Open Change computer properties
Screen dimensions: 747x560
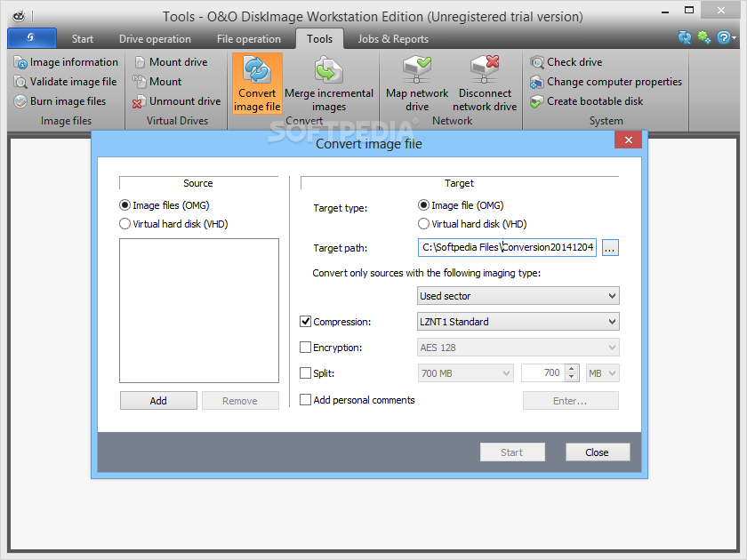click(606, 82)
